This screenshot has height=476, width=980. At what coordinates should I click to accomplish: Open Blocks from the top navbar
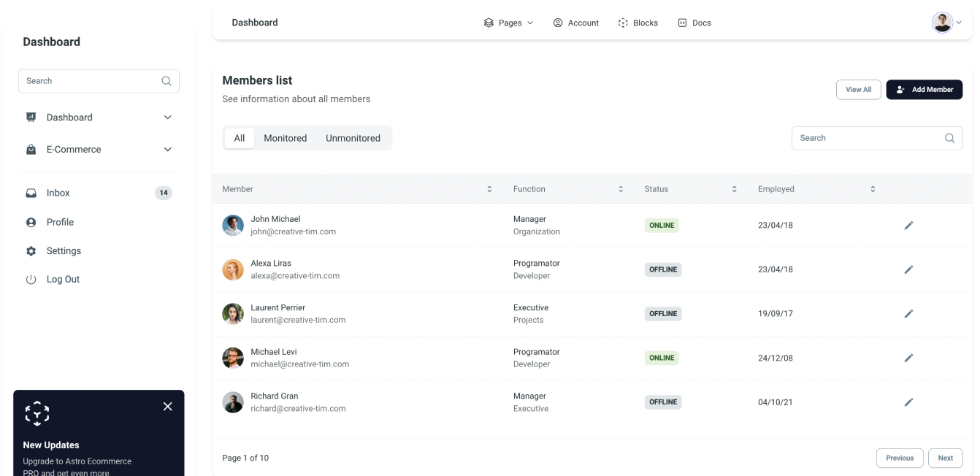(638, 23)
